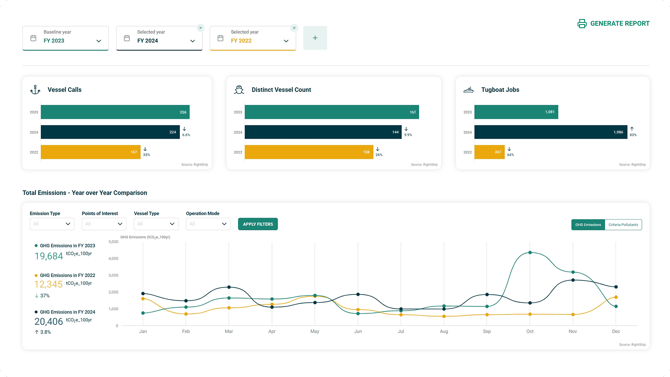The height and width of the screenshot is (377, 670).
Task: Click the FY 2022 yellow legend dot
Action: point(36,275)
